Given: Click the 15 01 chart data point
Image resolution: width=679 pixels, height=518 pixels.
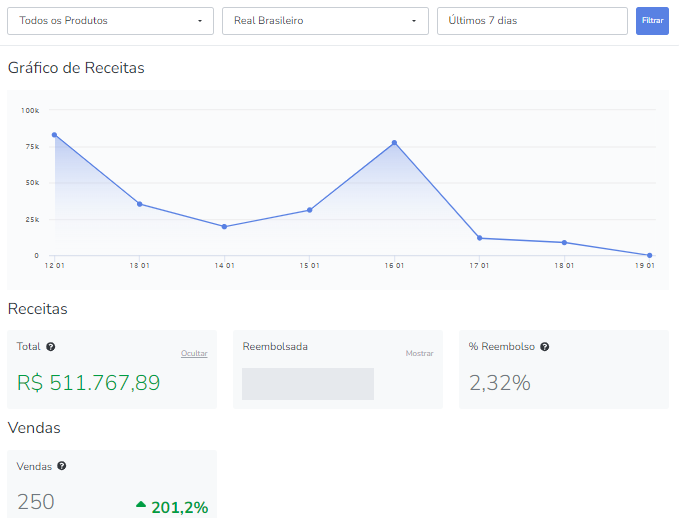Looking at the screenshot, I should point(310,210).
